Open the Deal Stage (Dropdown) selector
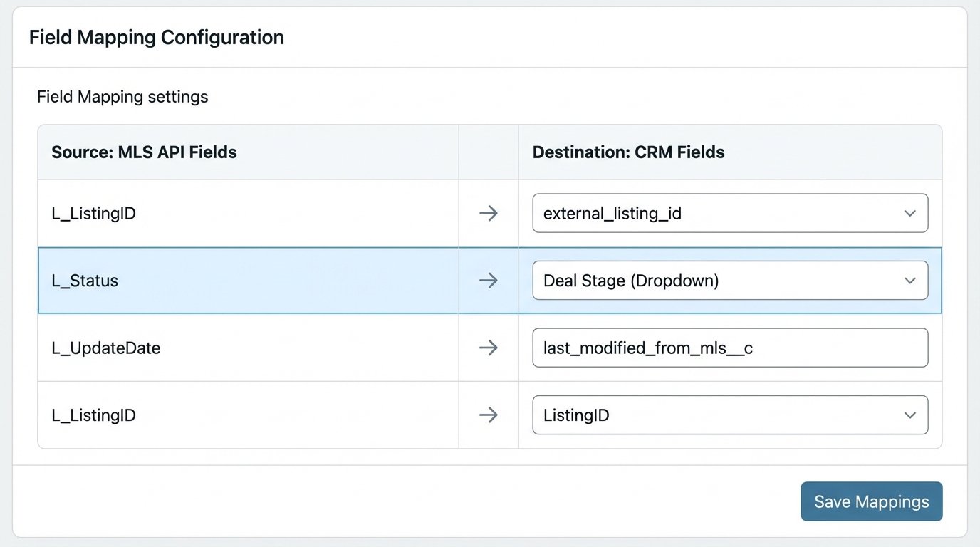This screenshot has width=980, height=547. click(730, 281)
